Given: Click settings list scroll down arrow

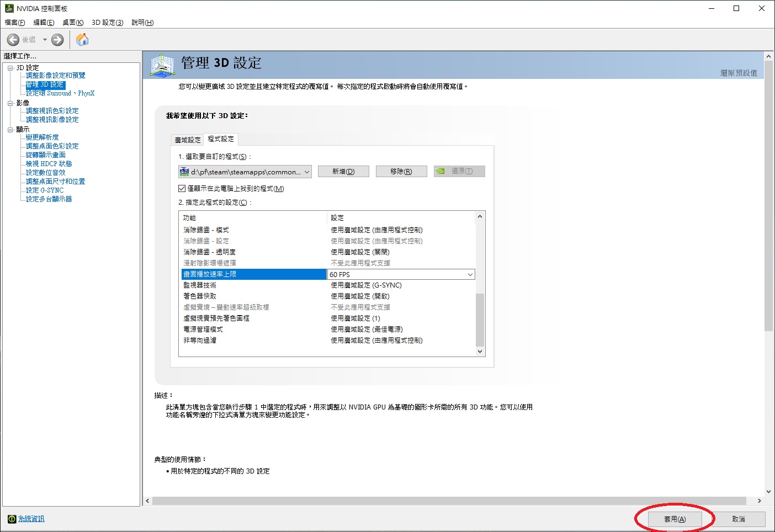Looking at the screenshot, I should point(480,351).
